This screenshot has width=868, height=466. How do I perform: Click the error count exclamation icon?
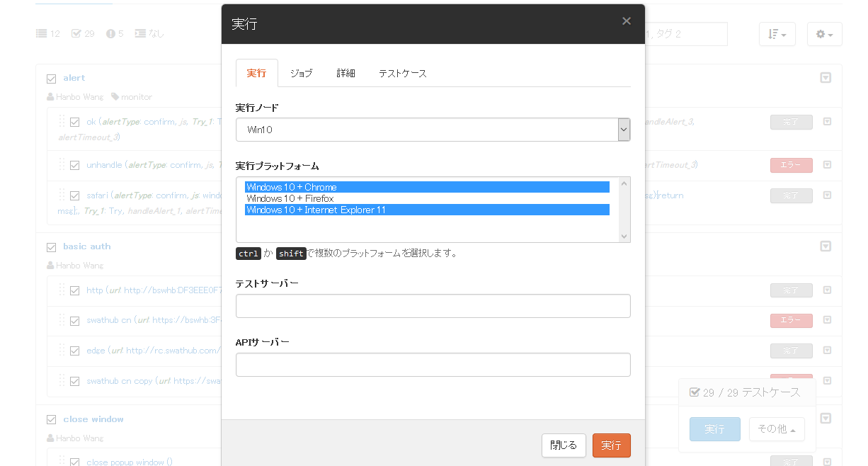[110, 34]
